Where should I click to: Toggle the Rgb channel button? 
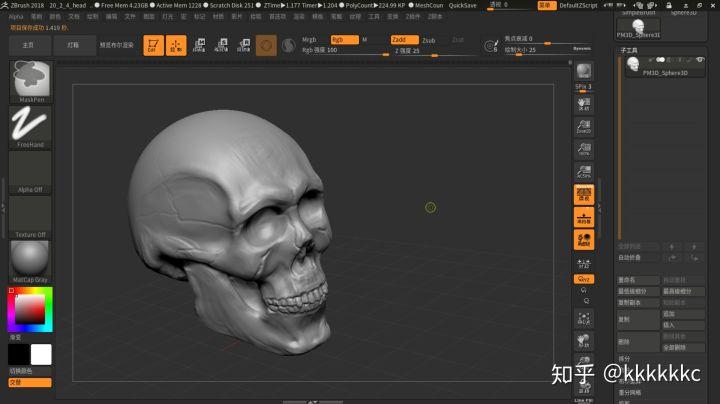pos(343,39)
